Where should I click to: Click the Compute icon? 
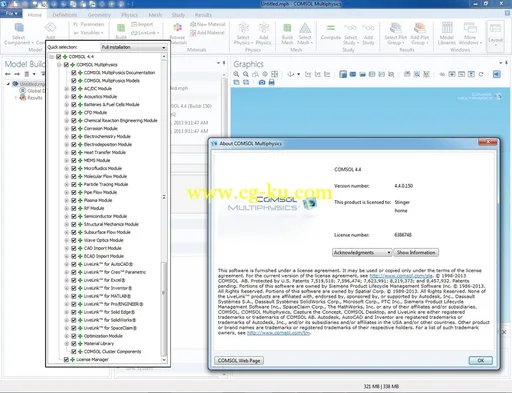pos(330,28)
